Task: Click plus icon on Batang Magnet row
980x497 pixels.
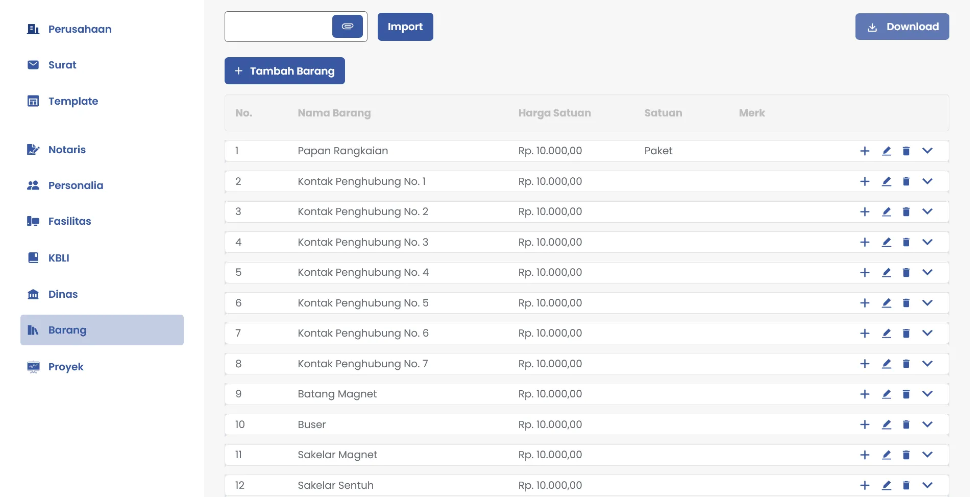Action: click(x=865, y=394)
